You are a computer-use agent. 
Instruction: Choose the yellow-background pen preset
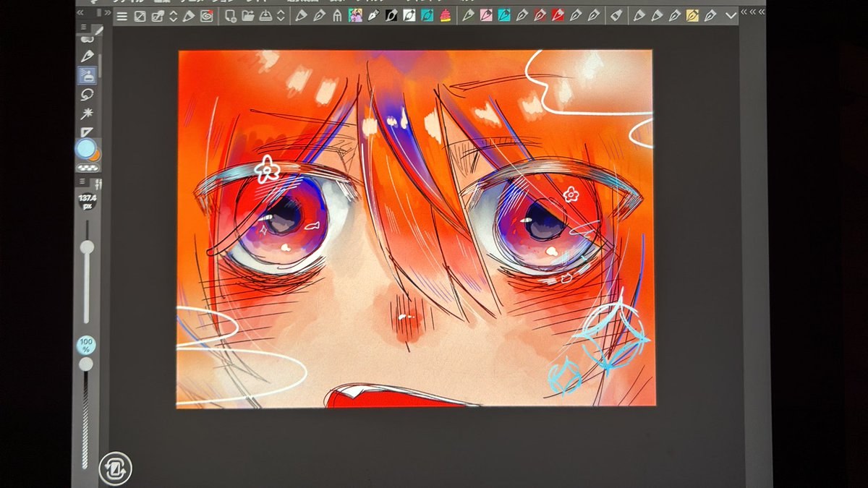pos(692,15)
